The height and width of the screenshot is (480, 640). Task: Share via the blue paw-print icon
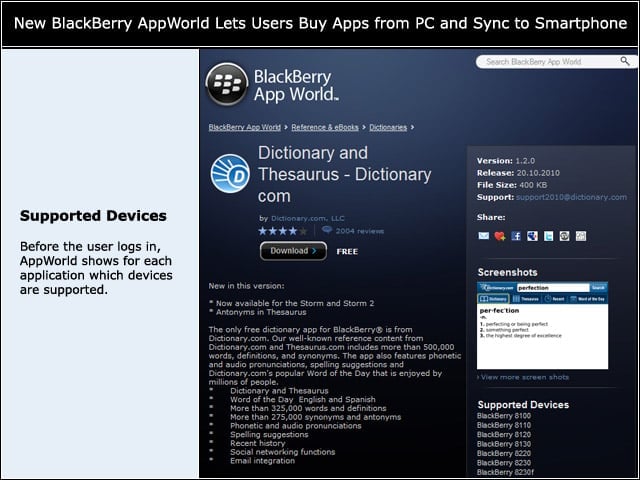[532, 236]
